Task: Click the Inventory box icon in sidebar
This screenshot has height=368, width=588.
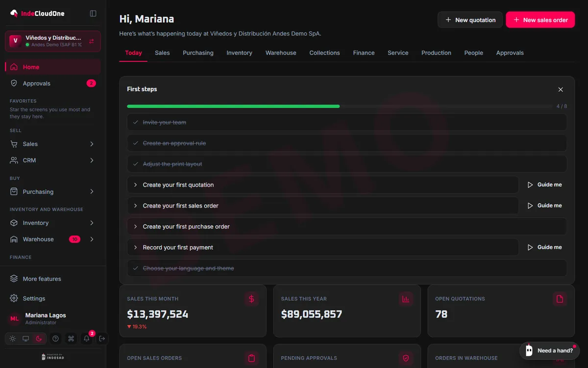Action: click(14, 223)
